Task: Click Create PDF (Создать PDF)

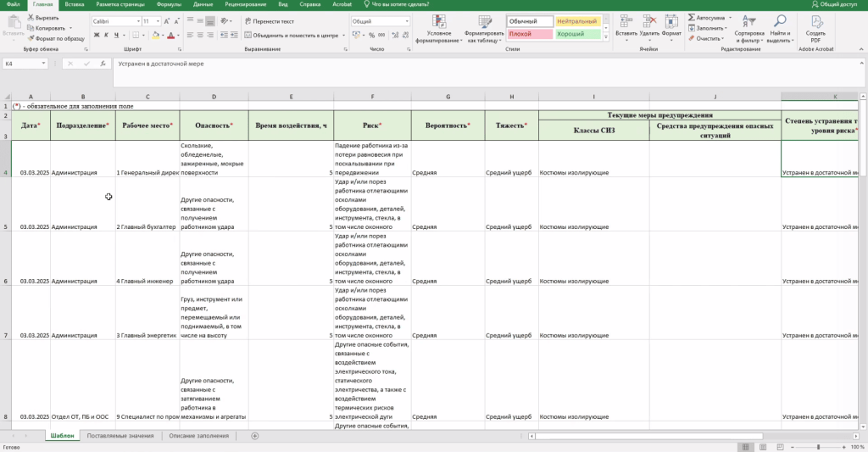Action: click(815, 29)
